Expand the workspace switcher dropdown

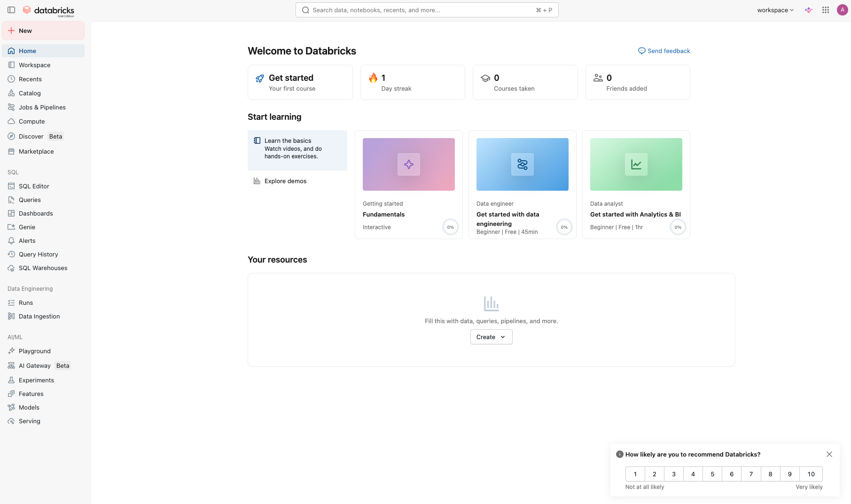tap(775, 10)
